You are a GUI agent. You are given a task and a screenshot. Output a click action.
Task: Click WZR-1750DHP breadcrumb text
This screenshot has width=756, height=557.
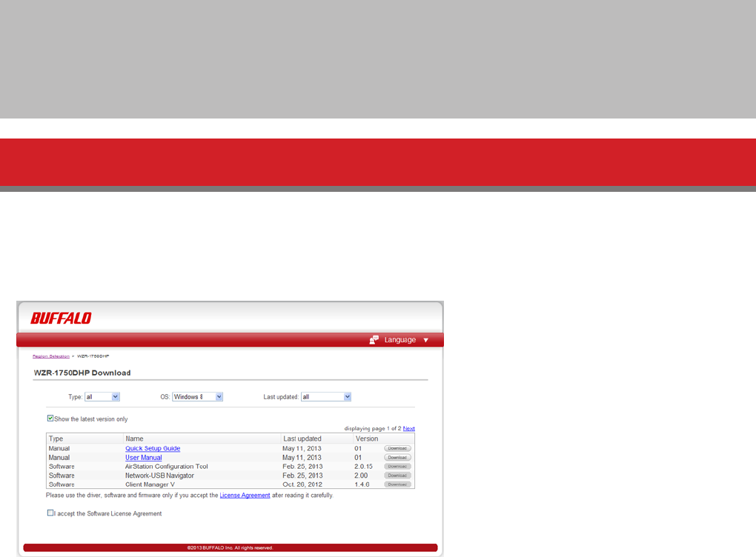(93, 356)
